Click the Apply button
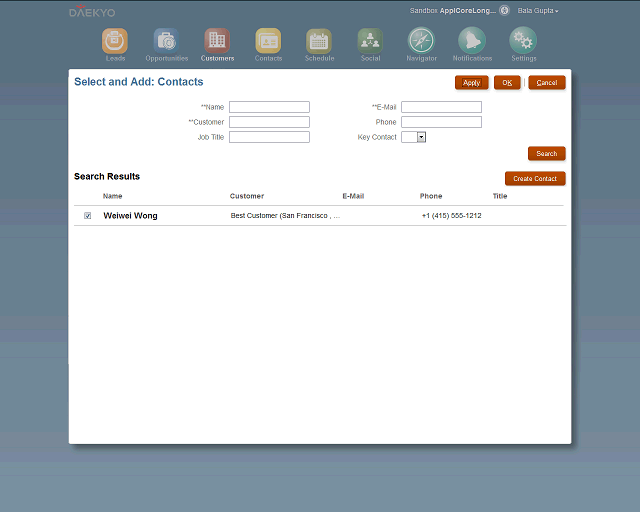 tap(471, 82)
